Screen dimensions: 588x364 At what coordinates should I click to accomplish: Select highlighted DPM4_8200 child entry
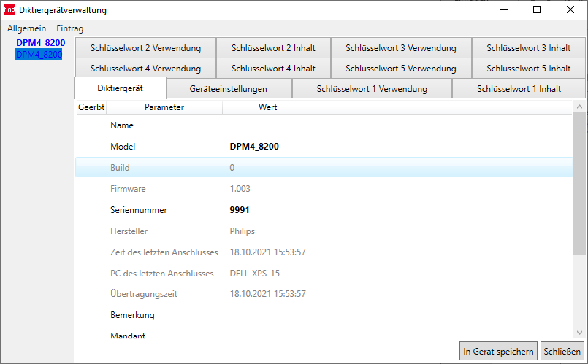point(39,55)
